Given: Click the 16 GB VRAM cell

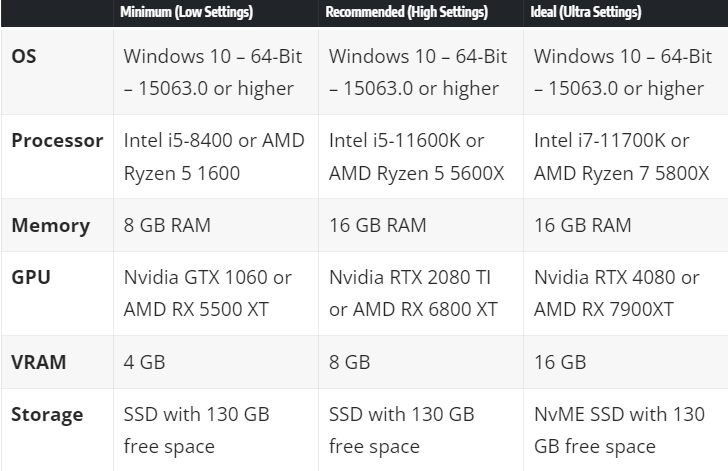Looking at the screenshot, I should click(x=560, y=361).
